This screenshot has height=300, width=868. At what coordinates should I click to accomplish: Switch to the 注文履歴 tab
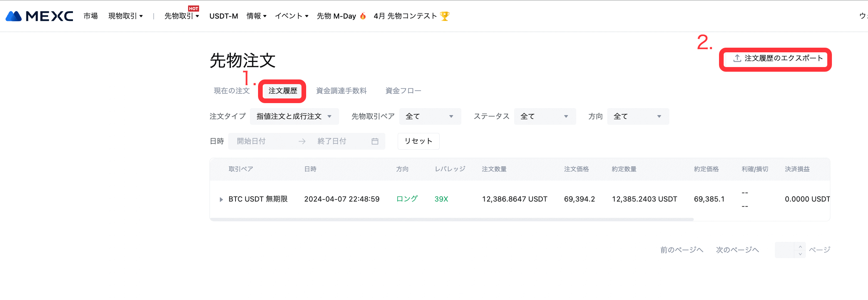282,91
